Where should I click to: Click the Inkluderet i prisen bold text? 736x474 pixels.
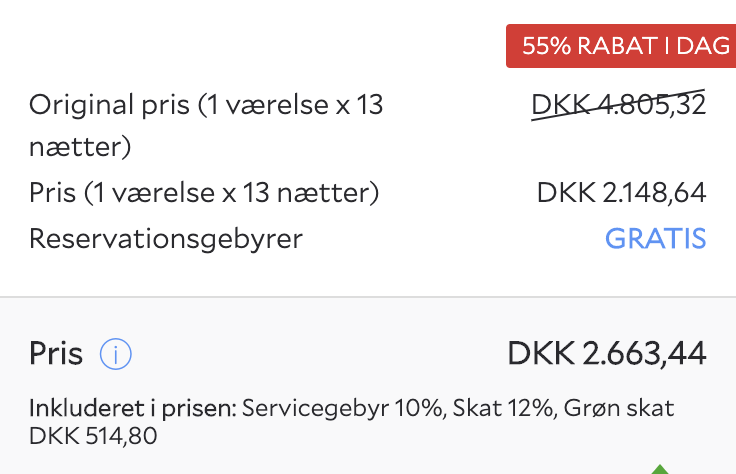click(x=133, y=408)
